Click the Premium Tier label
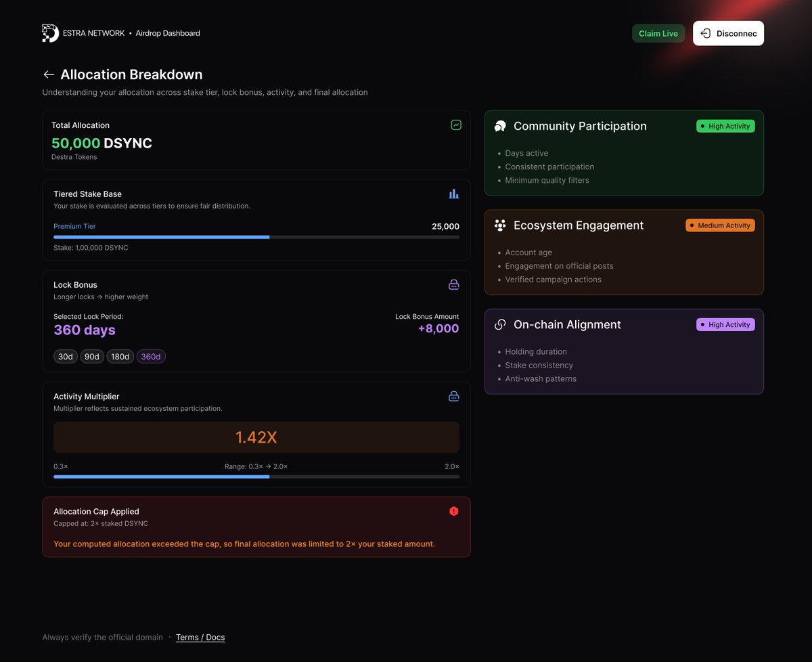This screenshot has height=662, width=812. (x=74, y=226)
